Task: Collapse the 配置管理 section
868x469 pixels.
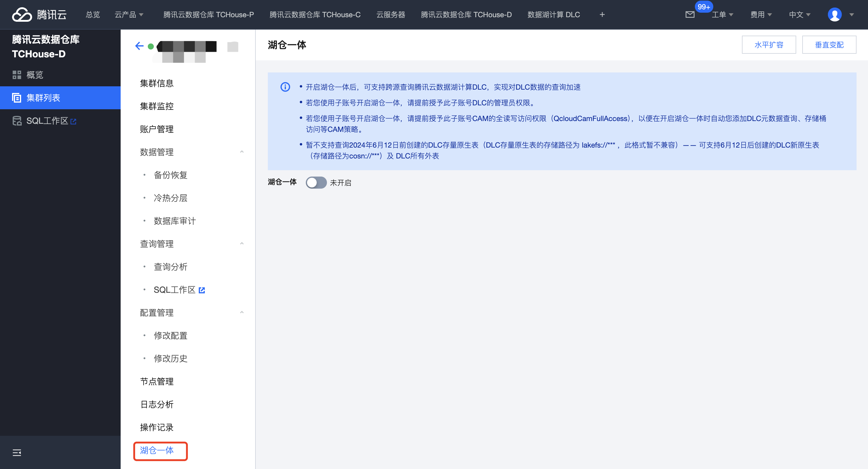Action: [x=242, y=312]
